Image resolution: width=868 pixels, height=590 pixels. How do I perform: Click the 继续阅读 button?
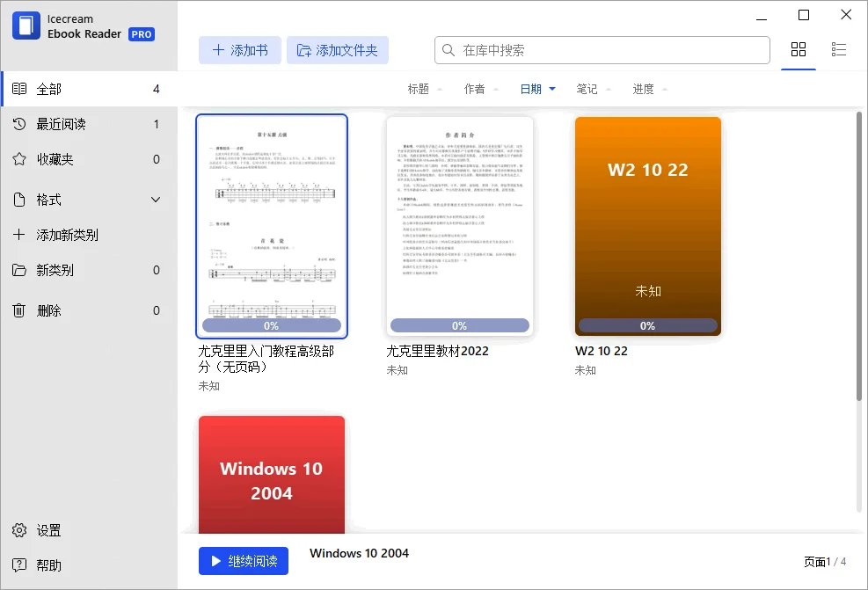click(244, 561)
